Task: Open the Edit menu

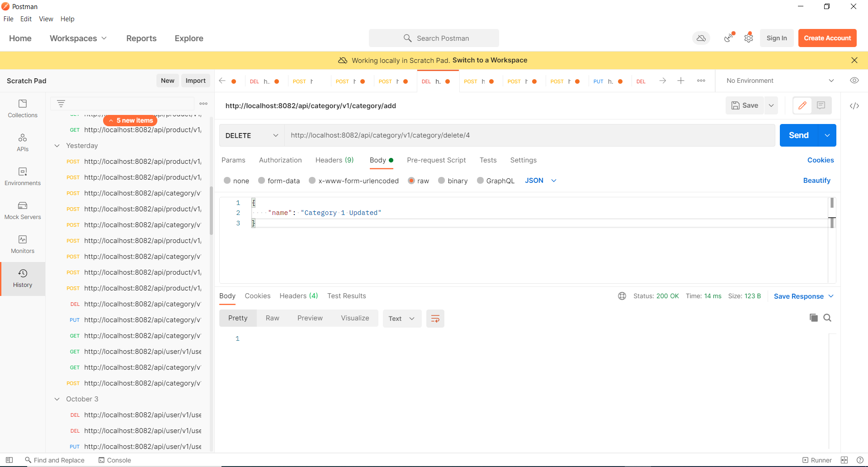Action: point(26,19)
